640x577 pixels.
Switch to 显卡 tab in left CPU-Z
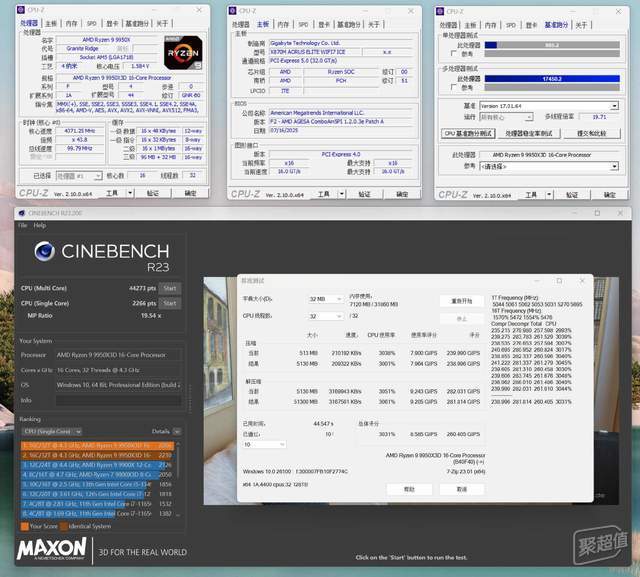tap(112, 24)
